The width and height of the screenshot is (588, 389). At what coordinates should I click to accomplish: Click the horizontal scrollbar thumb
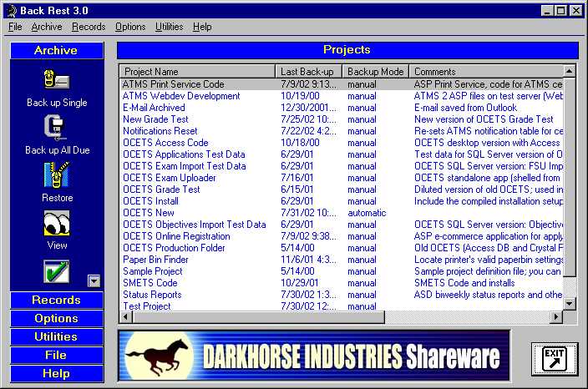pyautogui.click(x=258, y=317)
